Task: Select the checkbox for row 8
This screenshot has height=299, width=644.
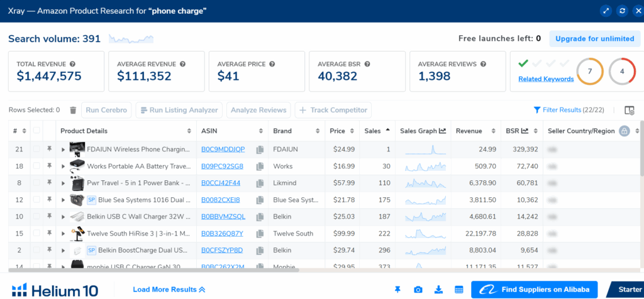Action: [x=36, y=183]
